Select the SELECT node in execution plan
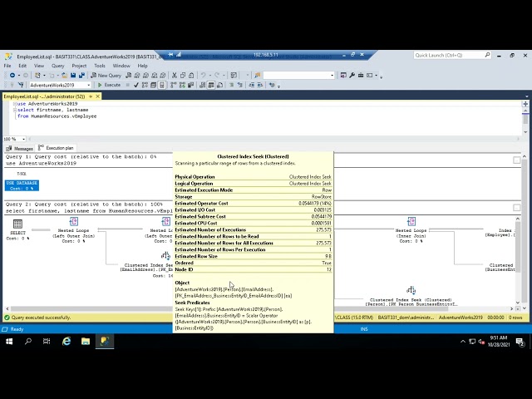The height and width of the screenshot is (399, 532). coord(17,229)
